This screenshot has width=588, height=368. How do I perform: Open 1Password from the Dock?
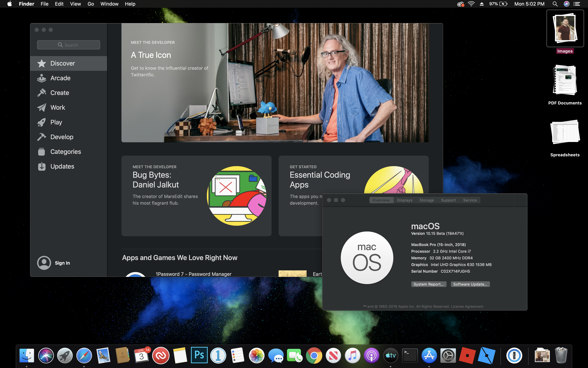point(514,355)
